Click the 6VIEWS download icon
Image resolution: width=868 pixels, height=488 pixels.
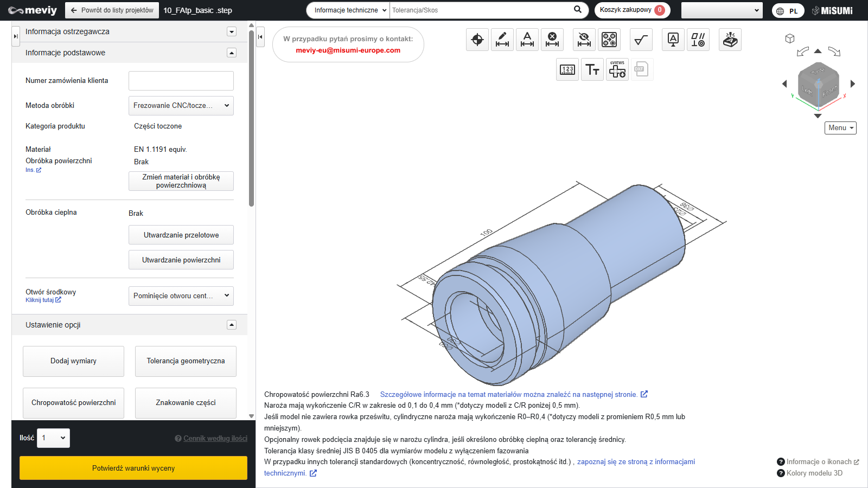[617, 69]
